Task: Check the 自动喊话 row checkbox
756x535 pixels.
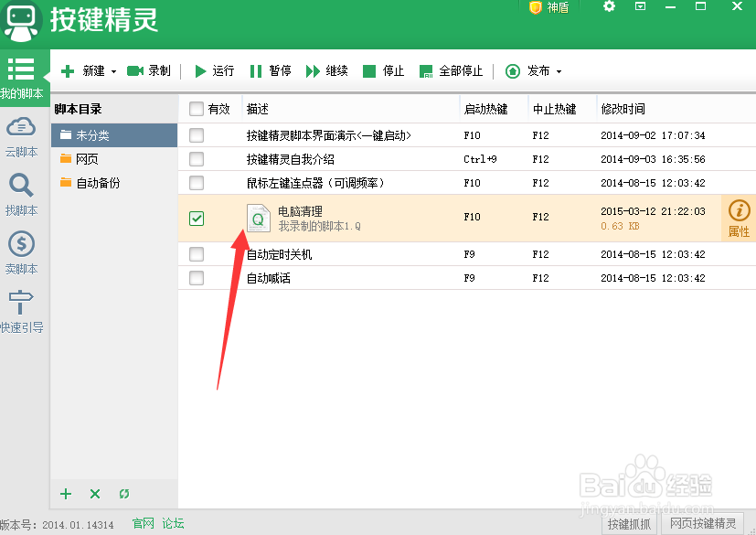Action: (x=197, y=278)
